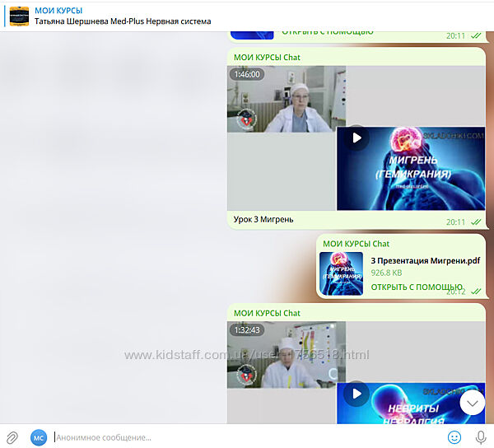
Task: Click the Урок 3 Мигрень caption
Action: click(x=263, y=220)
